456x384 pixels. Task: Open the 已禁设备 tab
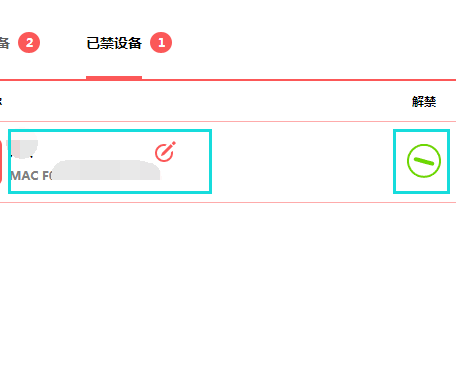point(114,43)
